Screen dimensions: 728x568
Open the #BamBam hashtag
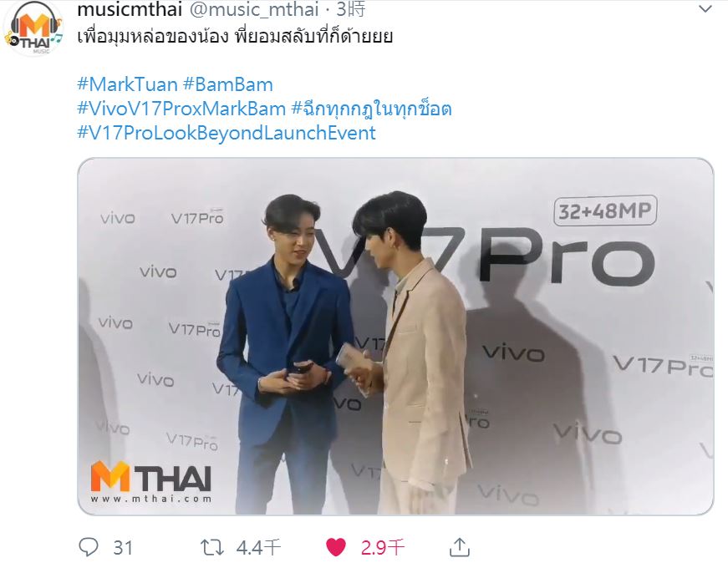point(228,84)
